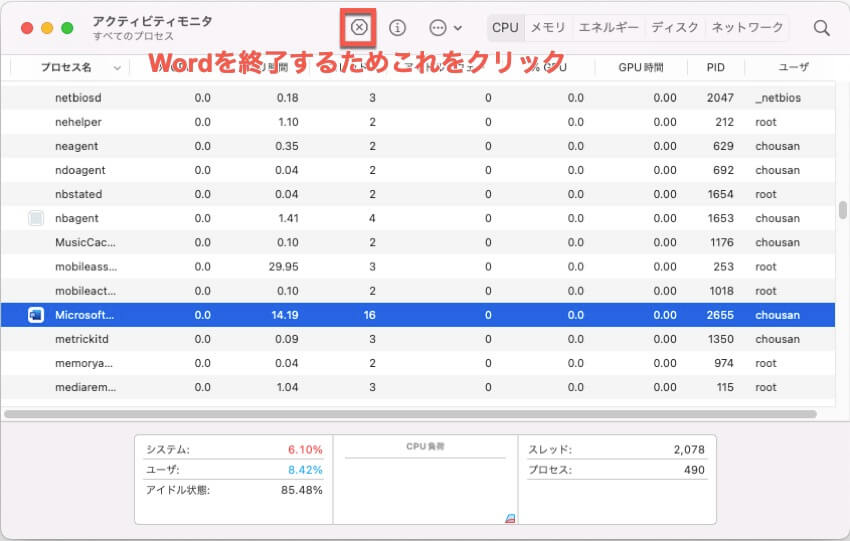The image size is (850, 541).
Task: Click the Microsoft Word app icon in list
Action: pyautogui.click(x=36, y=315)
